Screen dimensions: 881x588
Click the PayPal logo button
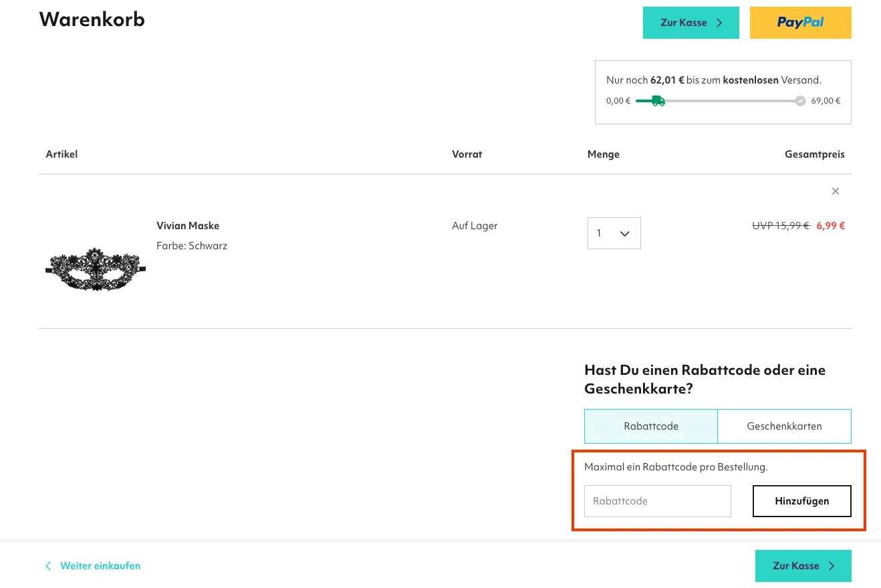tap(800, 23)
